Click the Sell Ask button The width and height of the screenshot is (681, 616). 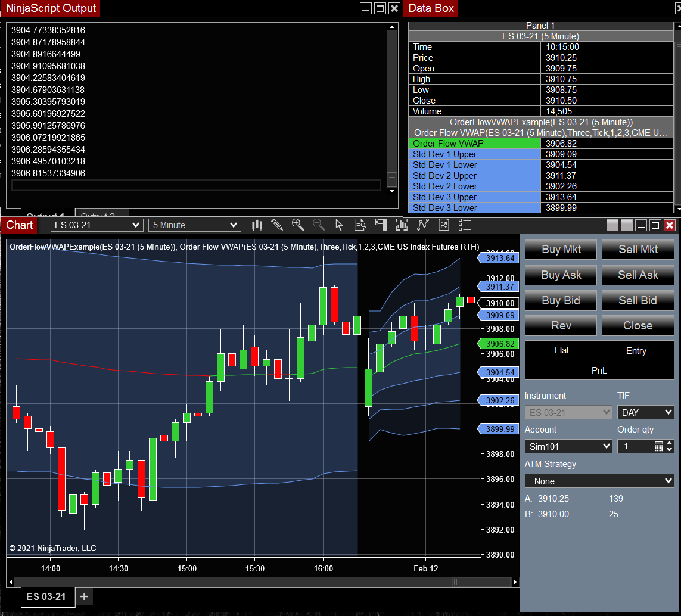point(638,275)
